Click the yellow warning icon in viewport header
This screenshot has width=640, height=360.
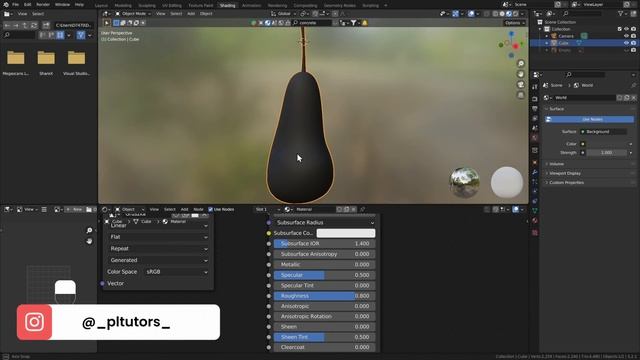pos(364,23)
